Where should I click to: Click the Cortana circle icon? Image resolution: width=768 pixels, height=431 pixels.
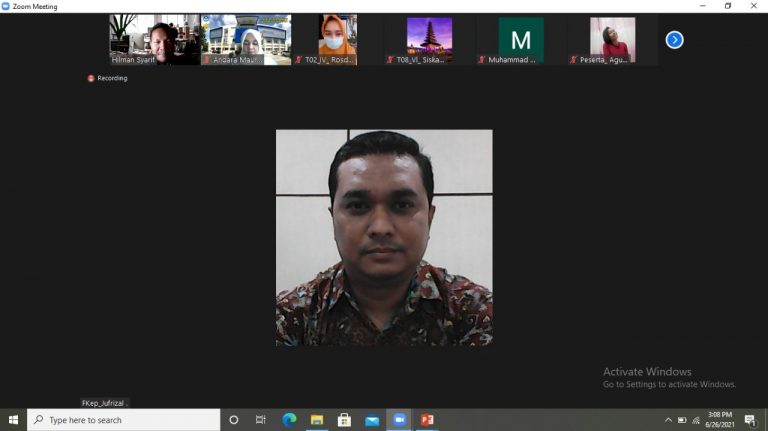tap(234, 420)
